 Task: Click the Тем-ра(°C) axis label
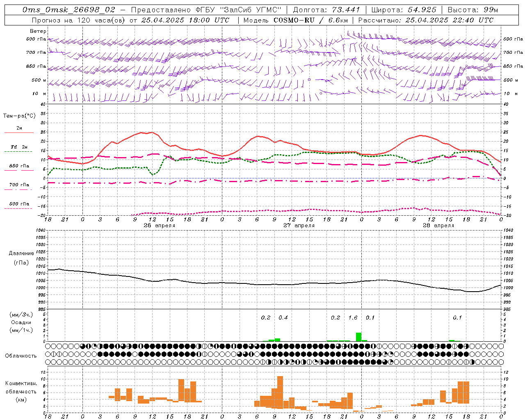click(19, 116)
